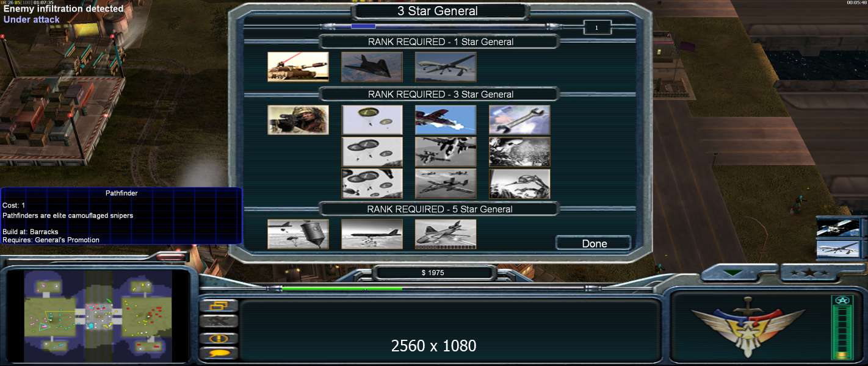
Task: Click the 'Under attack' alert message
Action: (32, 20)
